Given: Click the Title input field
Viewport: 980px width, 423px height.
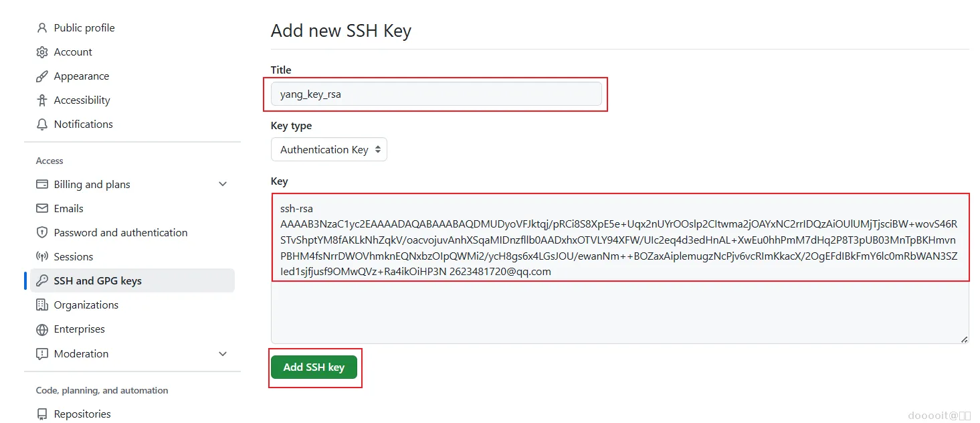Looking at the screenshot, I should click(x=436, y=94).
